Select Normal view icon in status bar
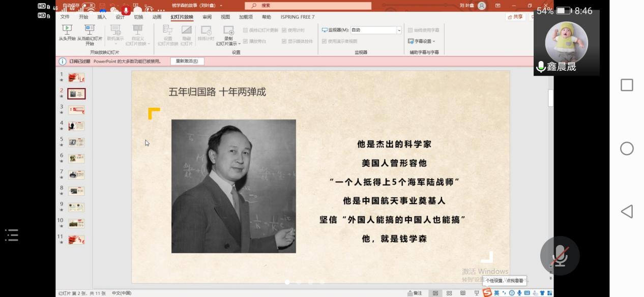644x297 pixels. [x=435, y=293]
